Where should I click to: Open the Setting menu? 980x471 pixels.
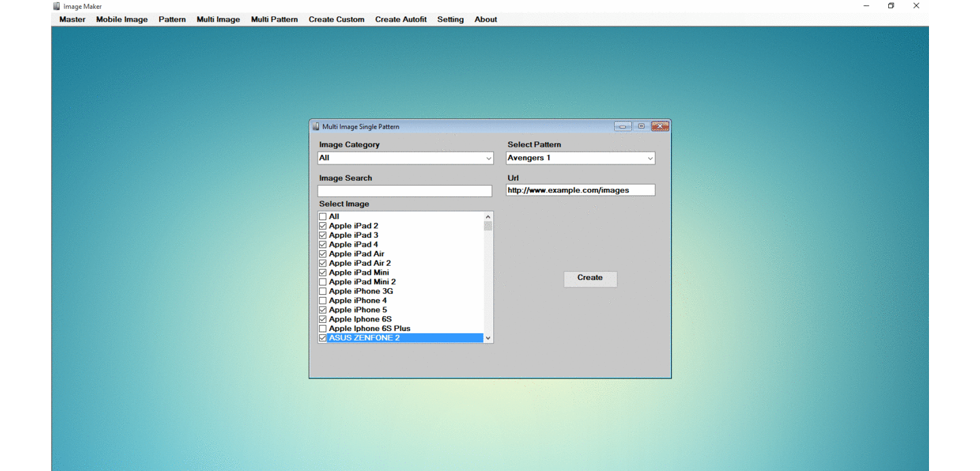point(450,20)
